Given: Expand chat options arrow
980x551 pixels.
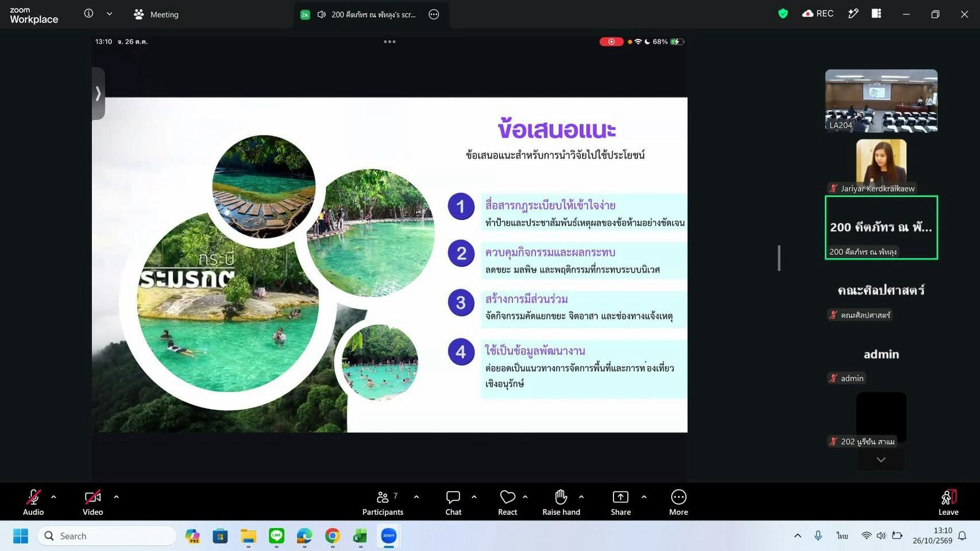Looking at the screenshot, I should click(x=474, y=497).
